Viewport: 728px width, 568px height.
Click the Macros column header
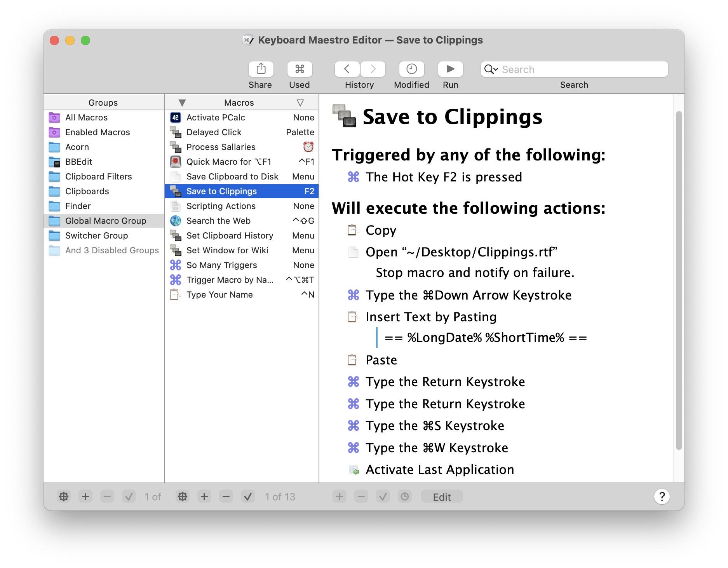pyautogui.click(x=239, y=102)
